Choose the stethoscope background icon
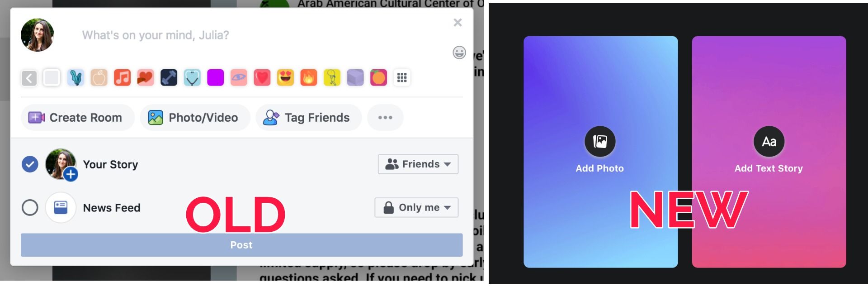Screen dimensions: 868x287 click(x=192, y=78)
